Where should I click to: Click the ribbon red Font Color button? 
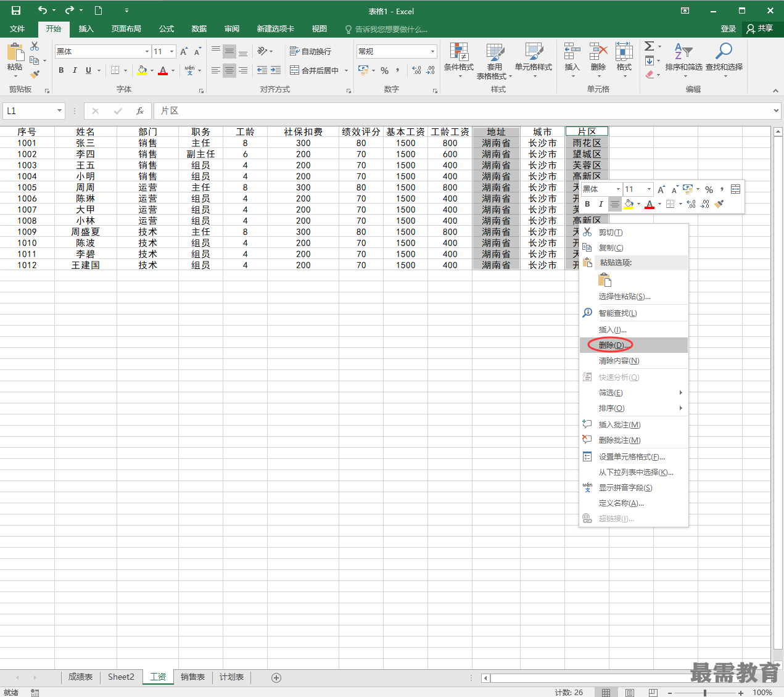pyautogui.click(x=163, y=70)
